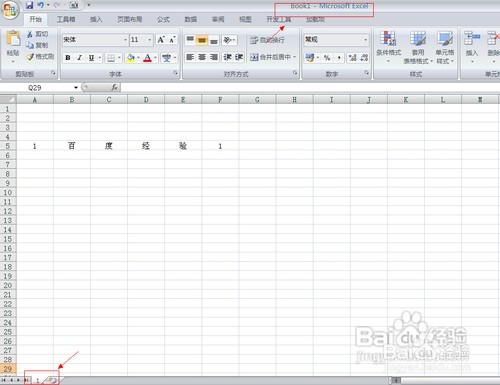The height and width of the screenshot is (385, 500).
Task: Expand the Name Box dropdown
Action: coord(76,88)
